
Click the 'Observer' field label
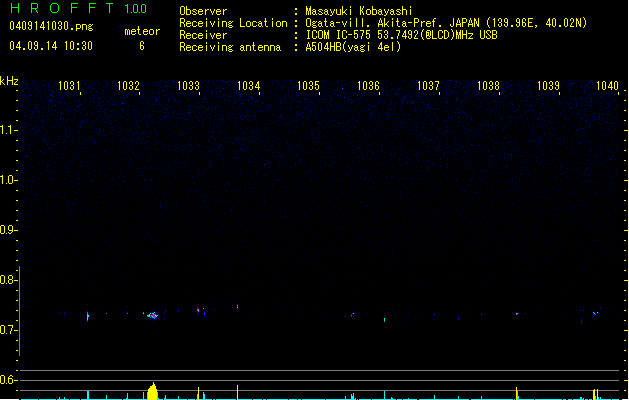coord(203,11)
